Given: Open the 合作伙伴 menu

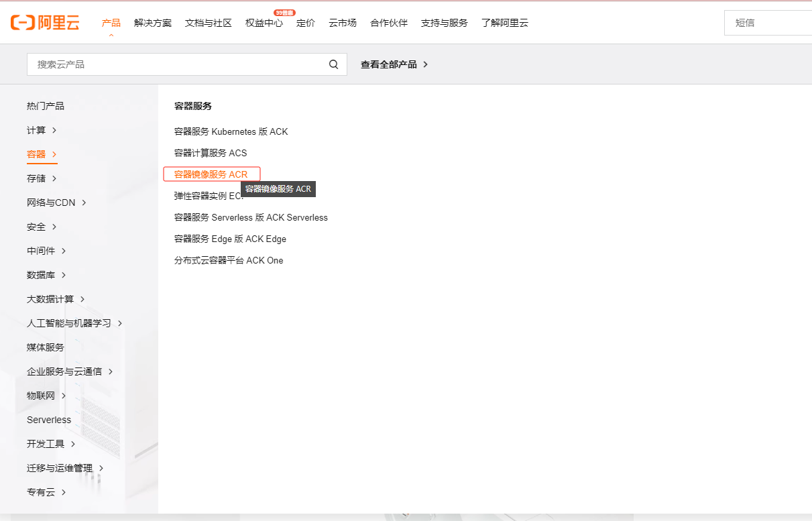Looking at the screenshot, I should (x=389, y=23).
